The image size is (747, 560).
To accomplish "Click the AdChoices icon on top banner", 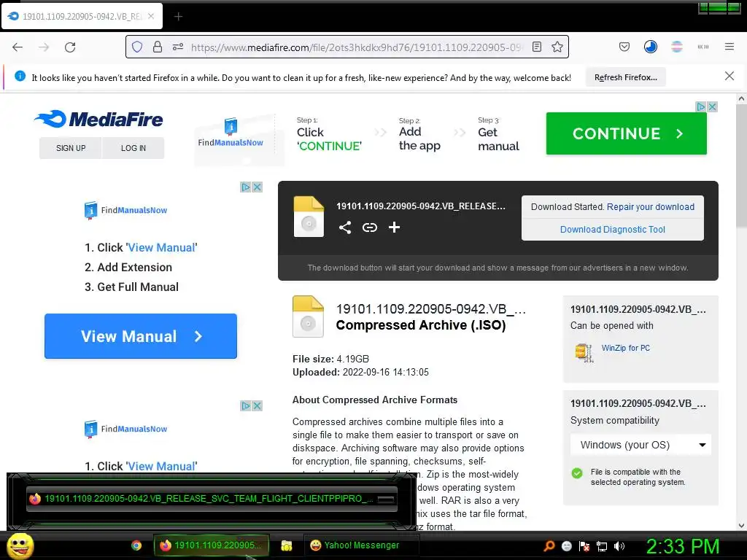I will tap(701, 106).
